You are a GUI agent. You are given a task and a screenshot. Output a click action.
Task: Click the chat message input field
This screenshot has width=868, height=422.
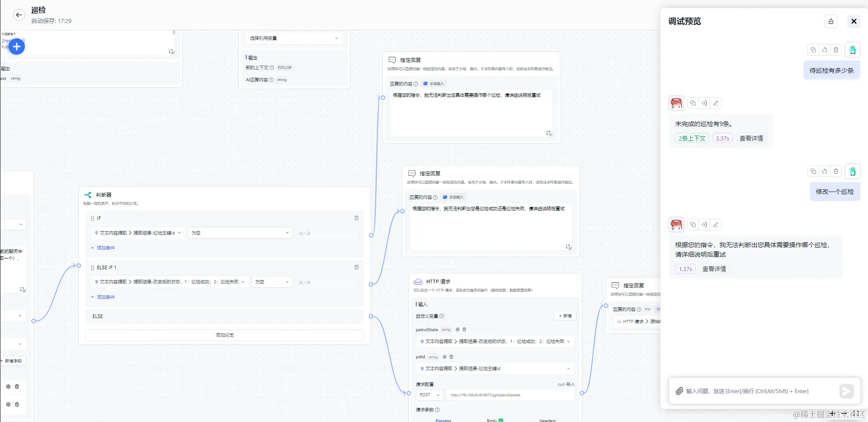pyautogui.click(x=759, y=391)
